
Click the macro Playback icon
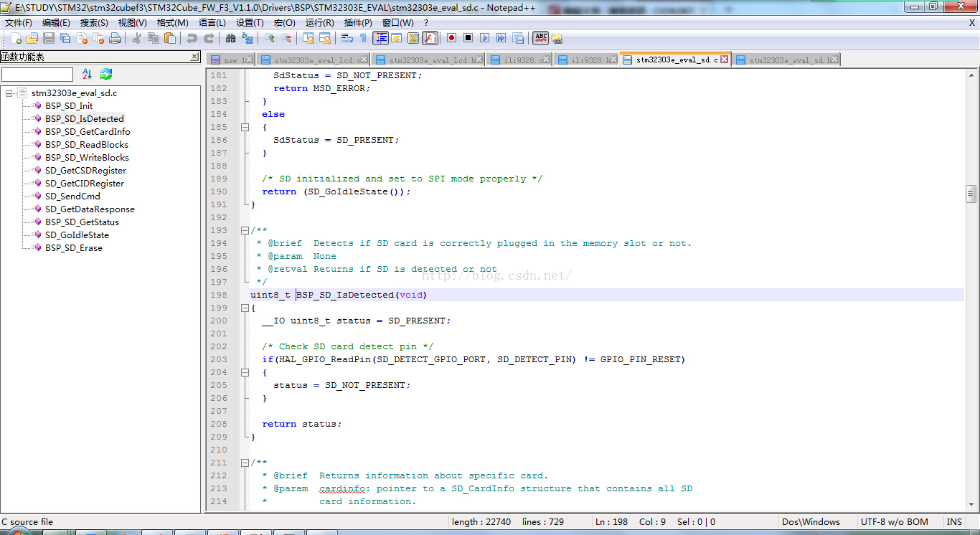484,38
